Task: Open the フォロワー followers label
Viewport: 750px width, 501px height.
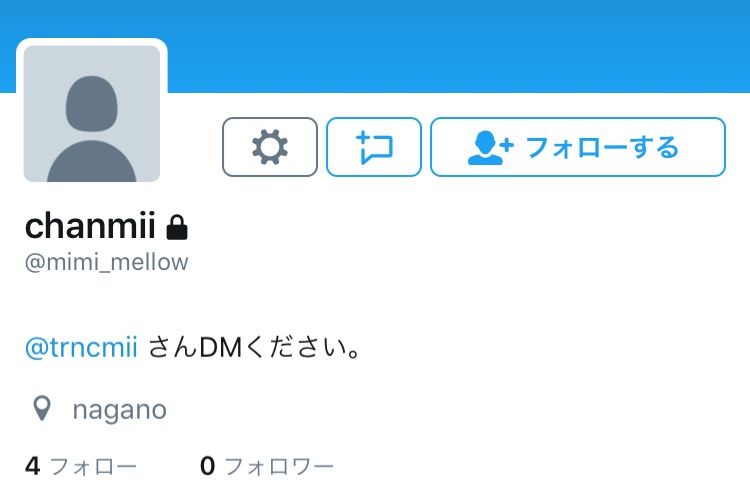Action: pyautogui.click(x=279, y=467)
